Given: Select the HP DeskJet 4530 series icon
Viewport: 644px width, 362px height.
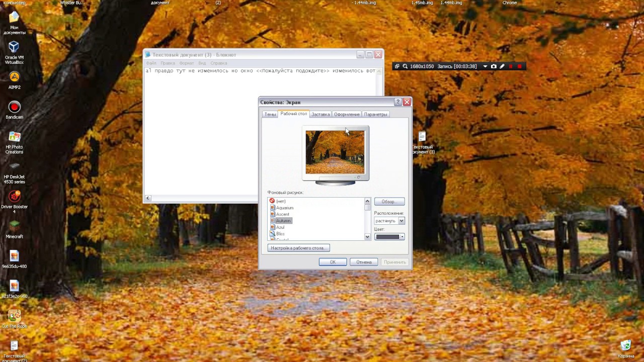Looking at the screenshot, I should pyautogui.click(x=14, y=172).
